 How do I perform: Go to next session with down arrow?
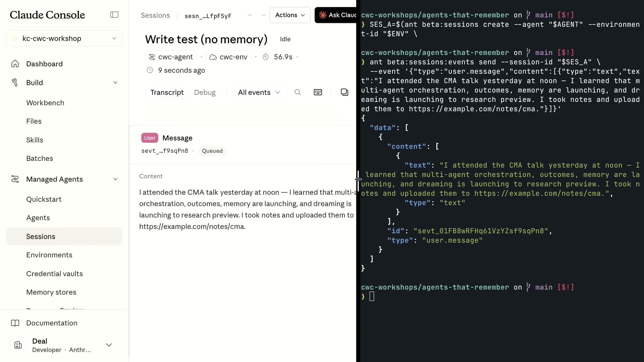coord(264,15)
